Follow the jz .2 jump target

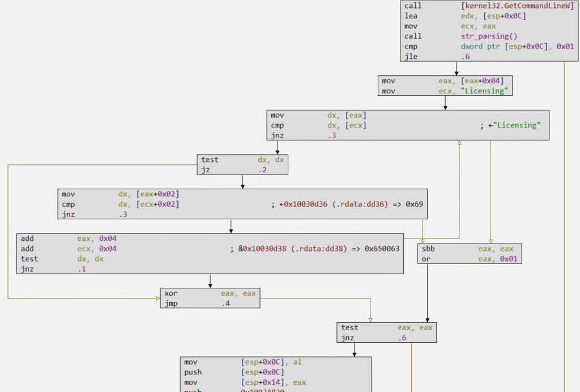(262, 170)
